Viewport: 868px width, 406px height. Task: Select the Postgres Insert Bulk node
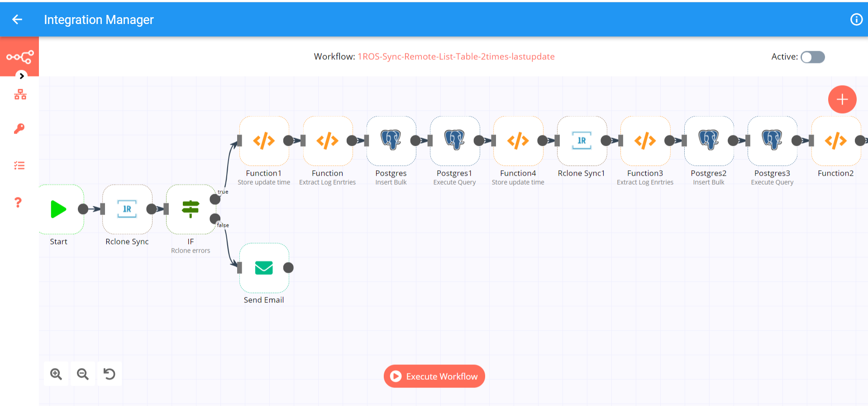(391, 141)
